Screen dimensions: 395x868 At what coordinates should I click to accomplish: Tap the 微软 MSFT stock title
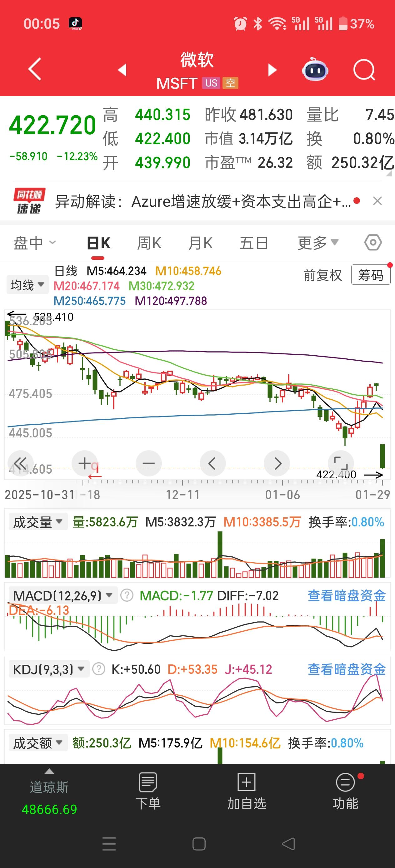197,71
